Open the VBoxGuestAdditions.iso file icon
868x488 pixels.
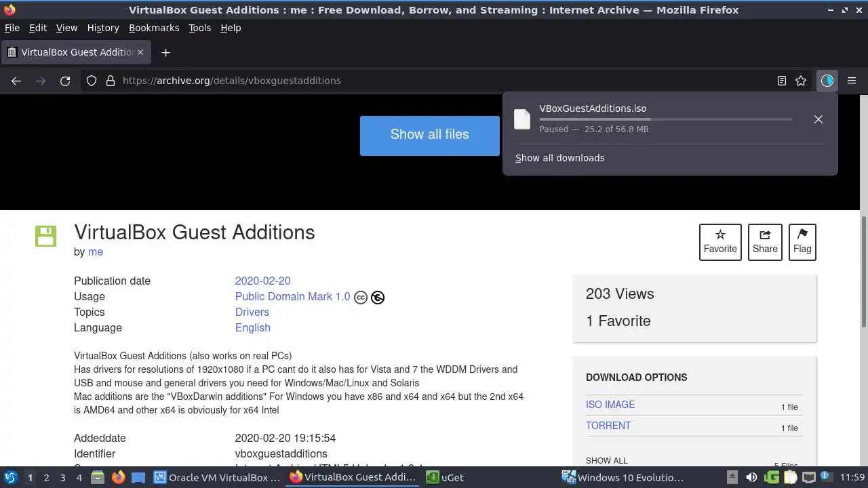[522, 119]
